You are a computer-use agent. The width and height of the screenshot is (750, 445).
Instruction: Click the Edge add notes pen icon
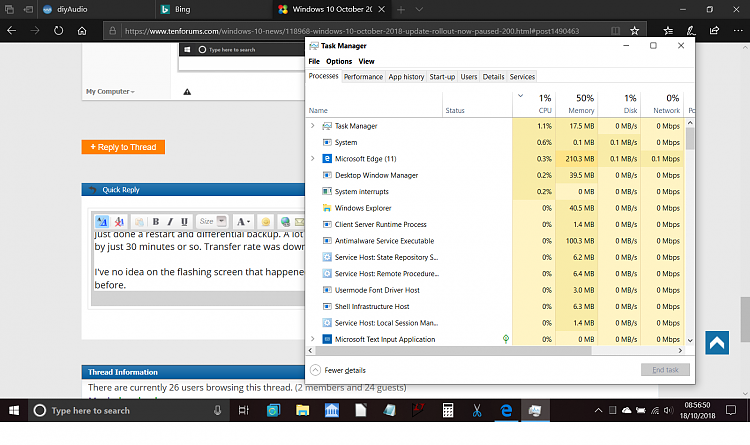coord(691,31)
